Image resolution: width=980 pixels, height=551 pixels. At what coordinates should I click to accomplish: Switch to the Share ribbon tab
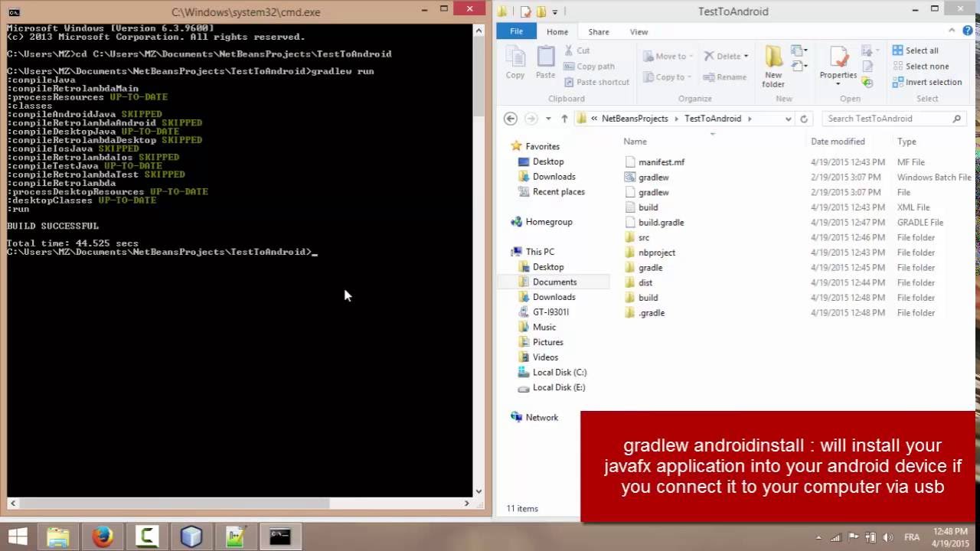pos(599,32)
